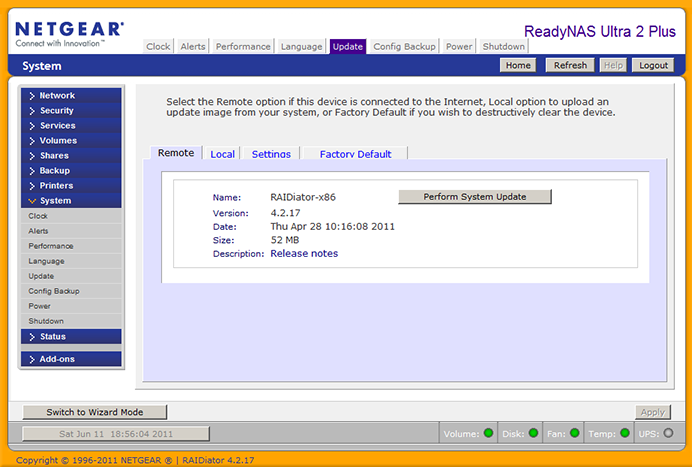The image size is (692, 467).
Task: Click the size value 52 MB
Action: (x=285, y=240)
